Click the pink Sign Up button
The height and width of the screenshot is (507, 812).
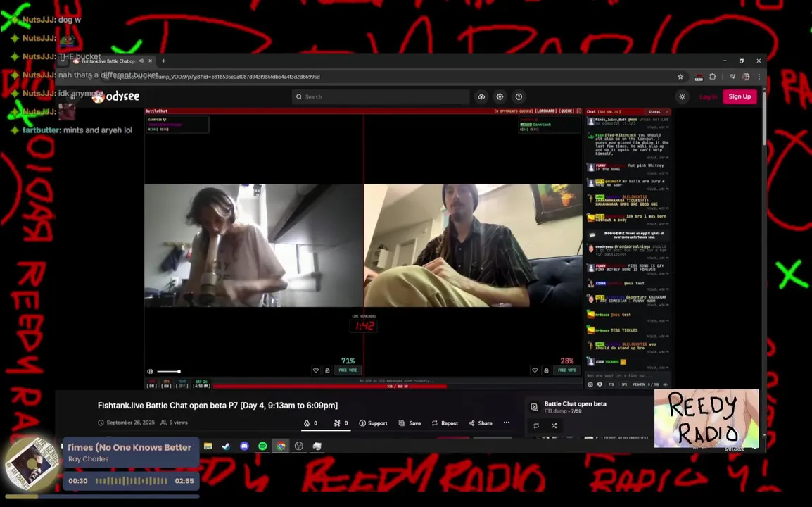point(740,96)
